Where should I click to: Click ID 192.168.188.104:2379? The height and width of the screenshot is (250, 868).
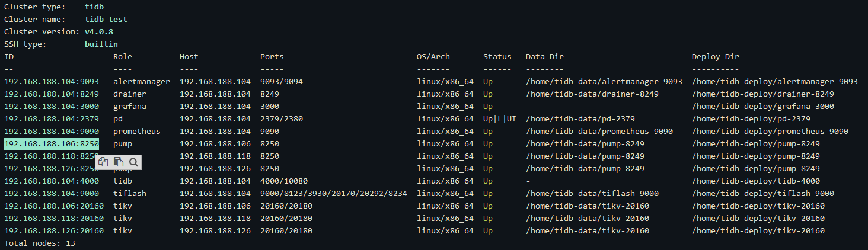52,119
